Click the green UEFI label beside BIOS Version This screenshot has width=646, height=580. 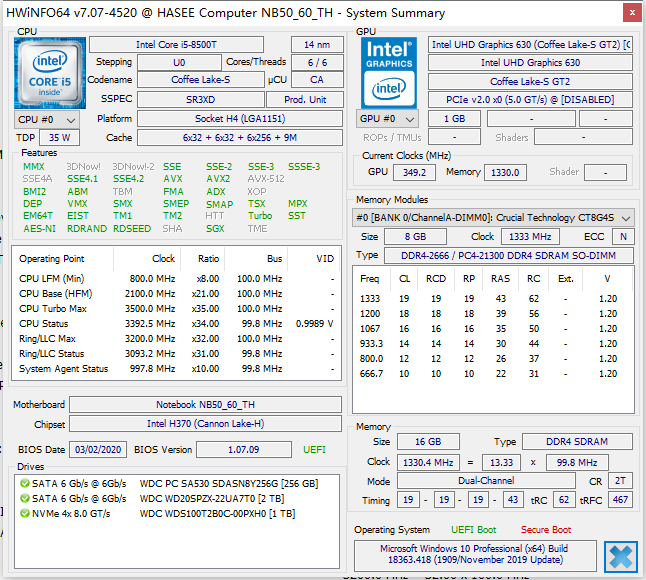pos(314,450)
